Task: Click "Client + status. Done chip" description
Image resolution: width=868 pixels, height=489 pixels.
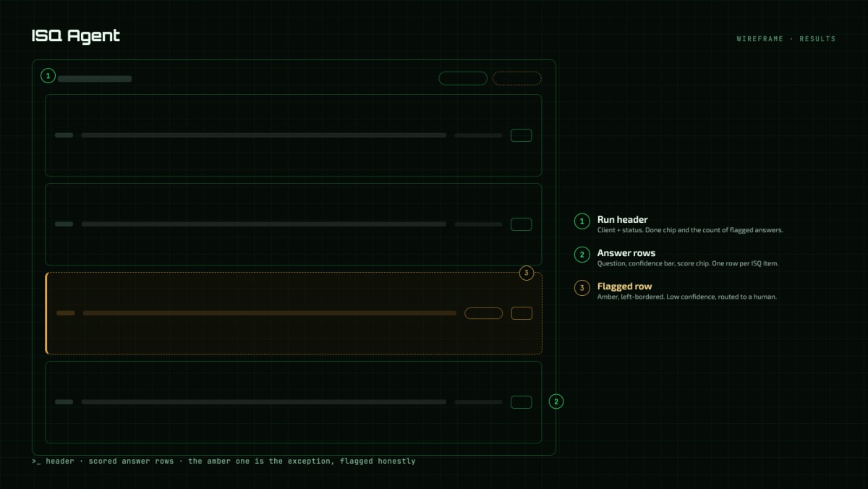Action: click(x=690, y=230)
